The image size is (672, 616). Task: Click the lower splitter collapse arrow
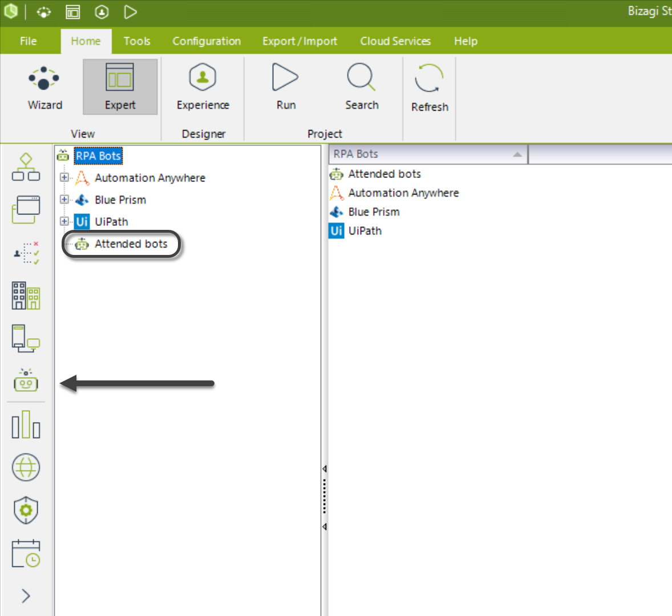(325, 526)
